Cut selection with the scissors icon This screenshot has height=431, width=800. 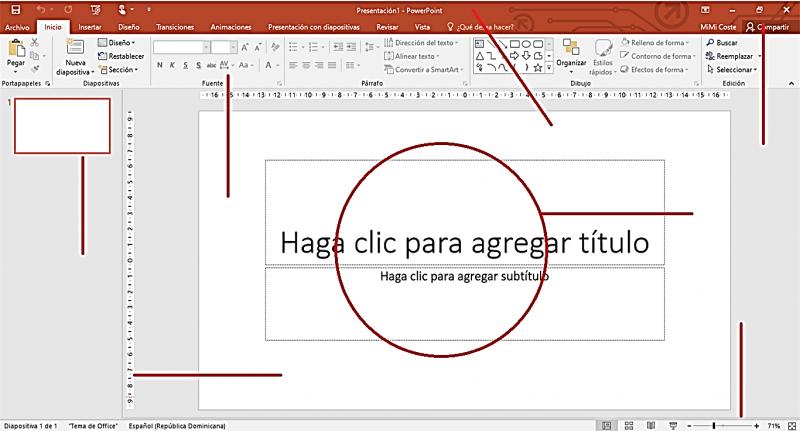35,42
